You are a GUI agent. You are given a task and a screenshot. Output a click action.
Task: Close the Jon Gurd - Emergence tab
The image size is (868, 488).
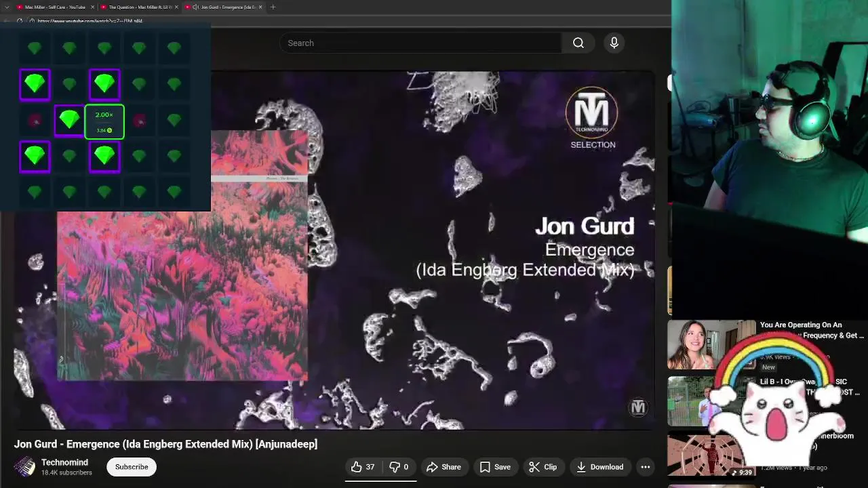(261, 7)
